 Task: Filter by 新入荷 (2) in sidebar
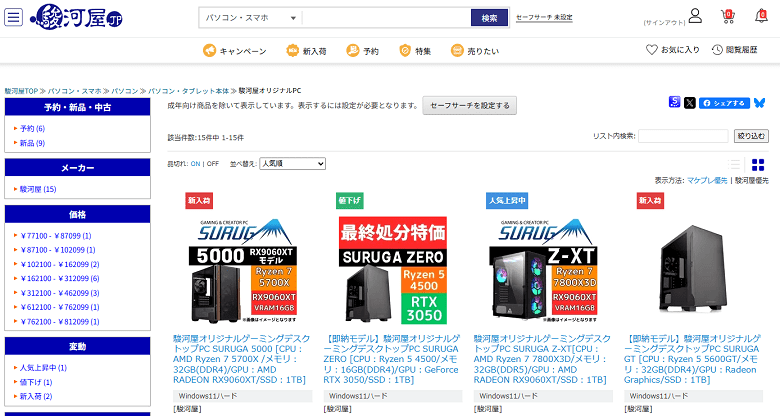[x=36, y=397]
